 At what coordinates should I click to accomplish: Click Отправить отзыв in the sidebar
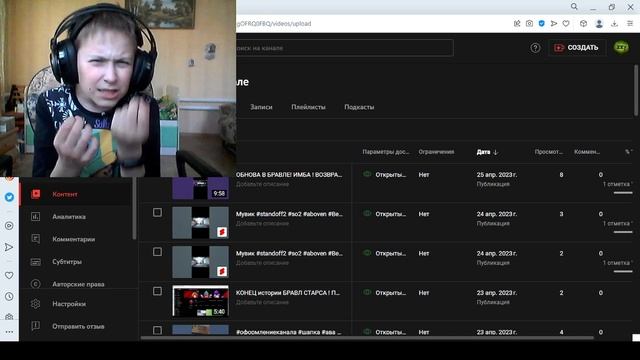(x=78, y=326)
